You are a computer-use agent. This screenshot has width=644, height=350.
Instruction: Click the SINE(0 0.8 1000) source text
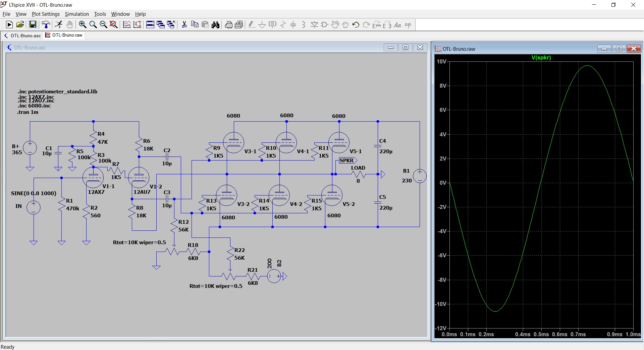(x=34, y=193)
